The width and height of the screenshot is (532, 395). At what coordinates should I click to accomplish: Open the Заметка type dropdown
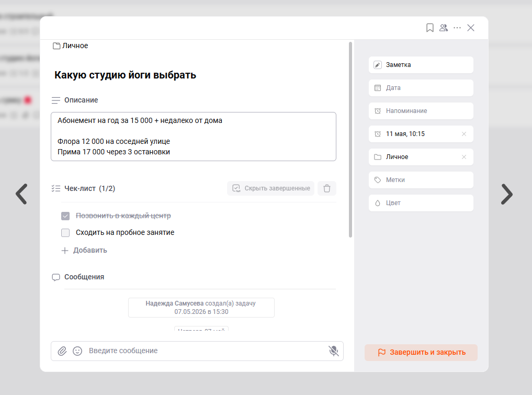click(421, 65)
